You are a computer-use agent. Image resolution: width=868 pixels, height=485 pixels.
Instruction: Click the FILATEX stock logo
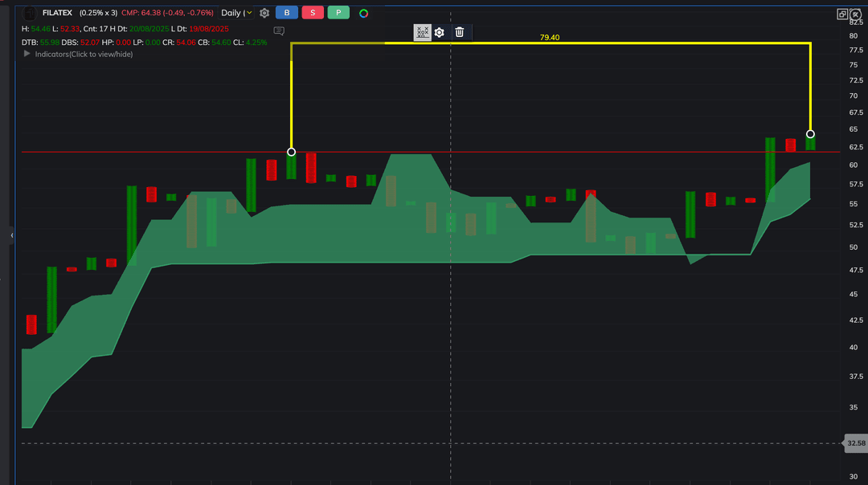pos(30,13)
